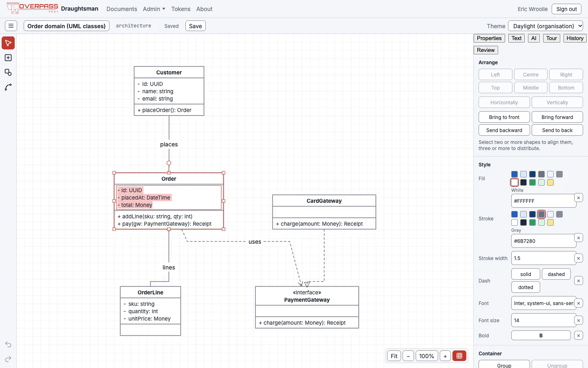Go to the Documents page
Image resolution: width=588 pixels, height=368 pixels.
tap(122, 9)
